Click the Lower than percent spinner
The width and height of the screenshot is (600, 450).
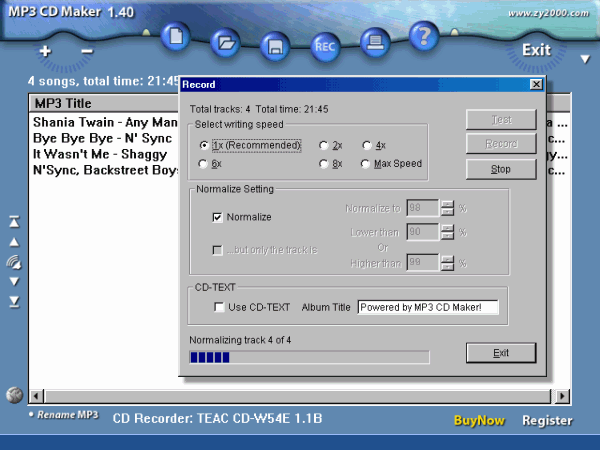pyautogui.click(x=447, y=232)
